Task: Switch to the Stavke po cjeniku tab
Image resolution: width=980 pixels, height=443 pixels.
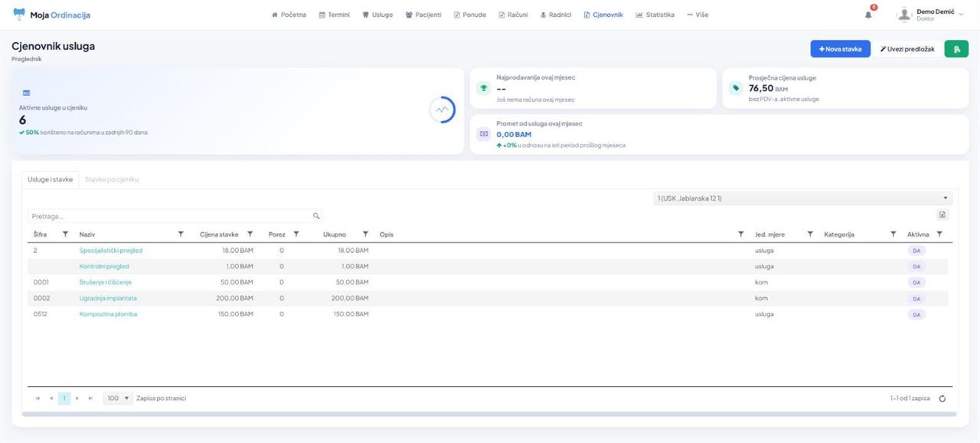Action: [112, 179]
